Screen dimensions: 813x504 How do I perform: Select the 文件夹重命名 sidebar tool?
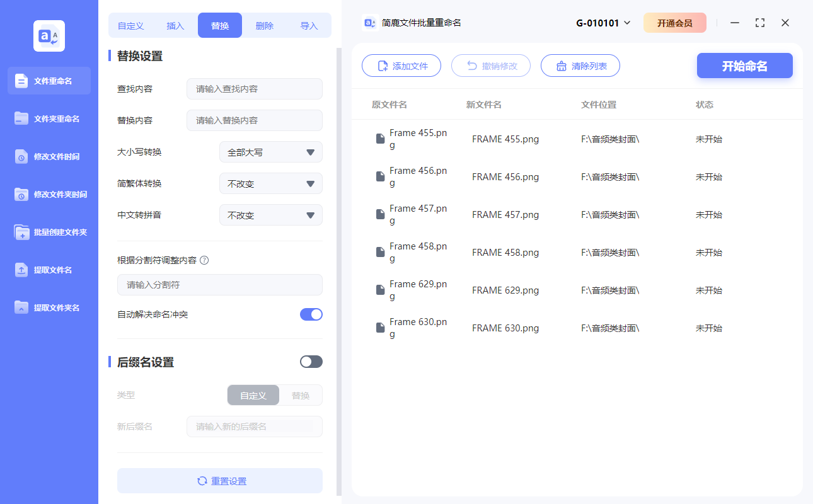pyautogui.click(x=49, y=118)
